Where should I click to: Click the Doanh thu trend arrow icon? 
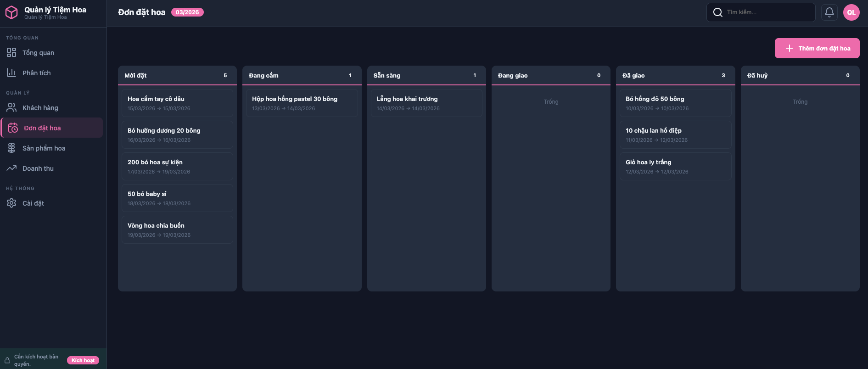(11, 168)
